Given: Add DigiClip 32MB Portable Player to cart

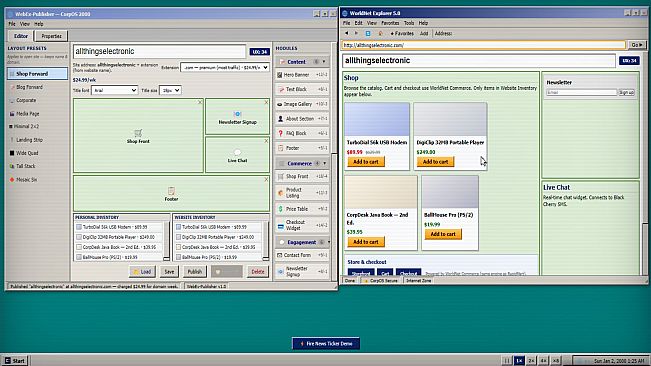Looking at the screenshot, I should coord(435,162).
